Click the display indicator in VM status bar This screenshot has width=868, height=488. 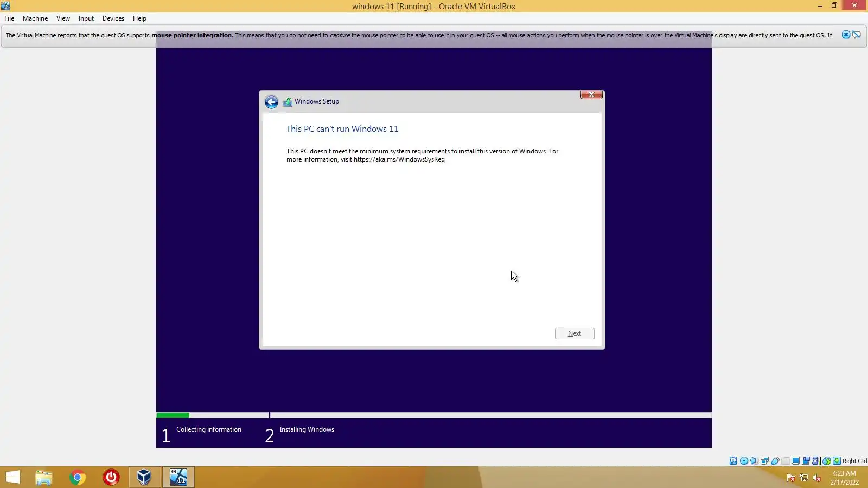point(796,461)
